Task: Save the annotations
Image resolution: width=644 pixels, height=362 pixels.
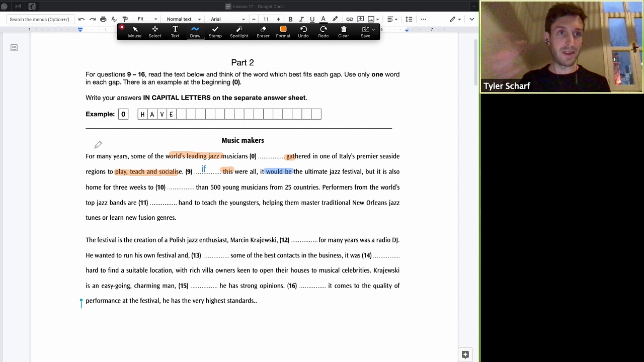Action: (x=365, y=32)
